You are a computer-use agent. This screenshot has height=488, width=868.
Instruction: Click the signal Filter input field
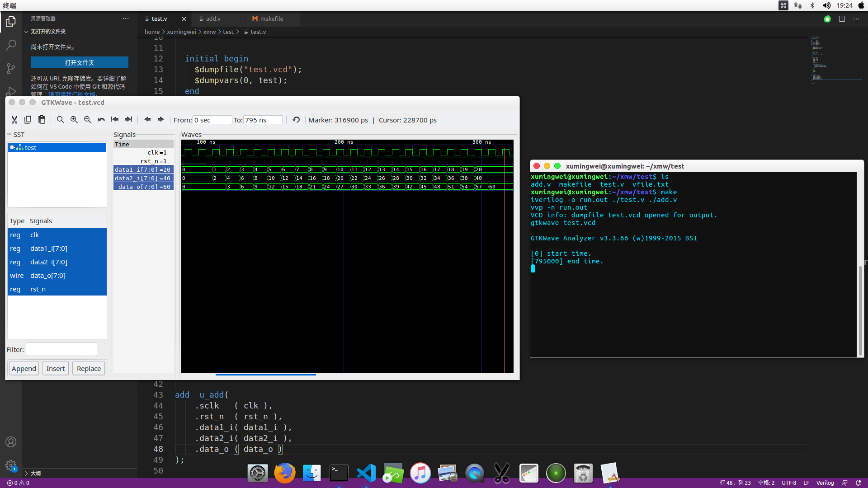[61, 350]
